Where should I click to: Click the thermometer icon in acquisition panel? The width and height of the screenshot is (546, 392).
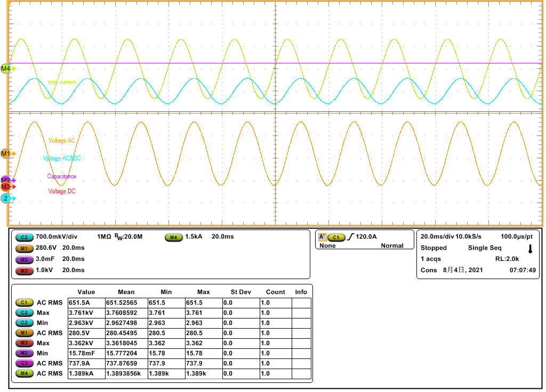click(x=530, y=249)
